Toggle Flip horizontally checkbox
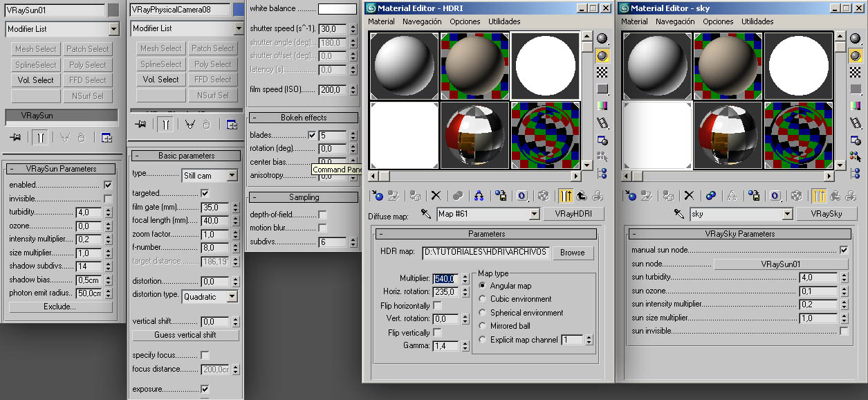868x400 pixels. (437, 306)
